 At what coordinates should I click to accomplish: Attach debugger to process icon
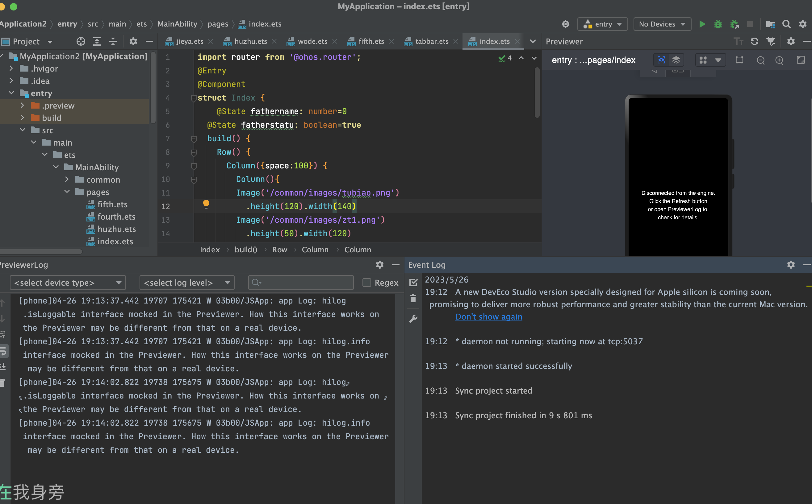click(735, 24)
